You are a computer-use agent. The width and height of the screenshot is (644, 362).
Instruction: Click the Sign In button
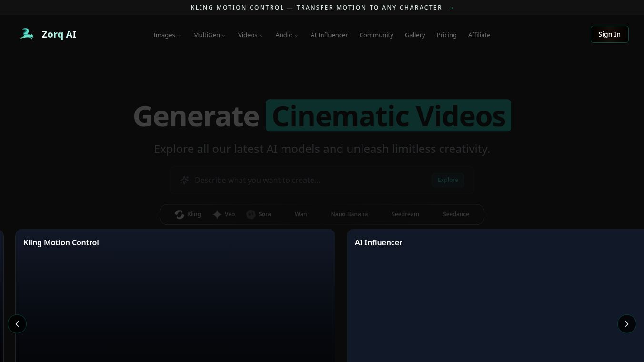610,34
